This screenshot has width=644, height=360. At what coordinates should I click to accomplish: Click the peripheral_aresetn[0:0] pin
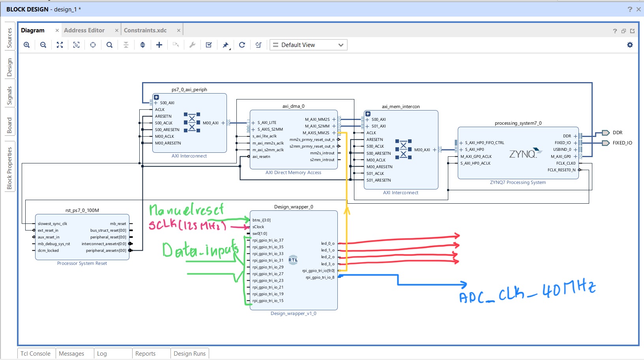[106, 251]
